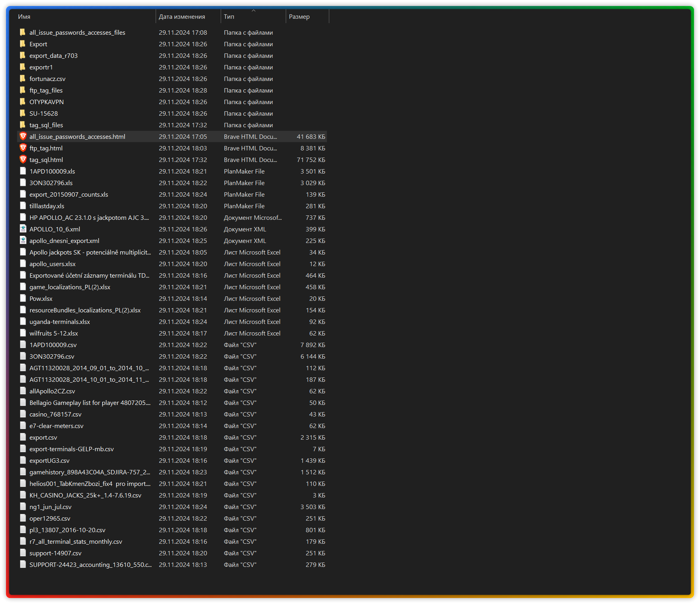Select the SU-15628 folder
This screenshot has width=700, height=604.
tap(172, 113)
